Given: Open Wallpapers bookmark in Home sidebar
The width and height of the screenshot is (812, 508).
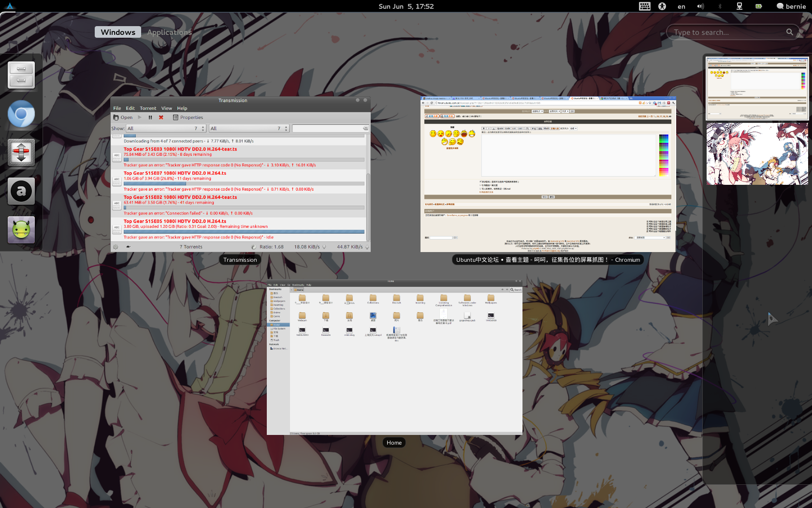Looking at the screenshot, I should point(278,301).
